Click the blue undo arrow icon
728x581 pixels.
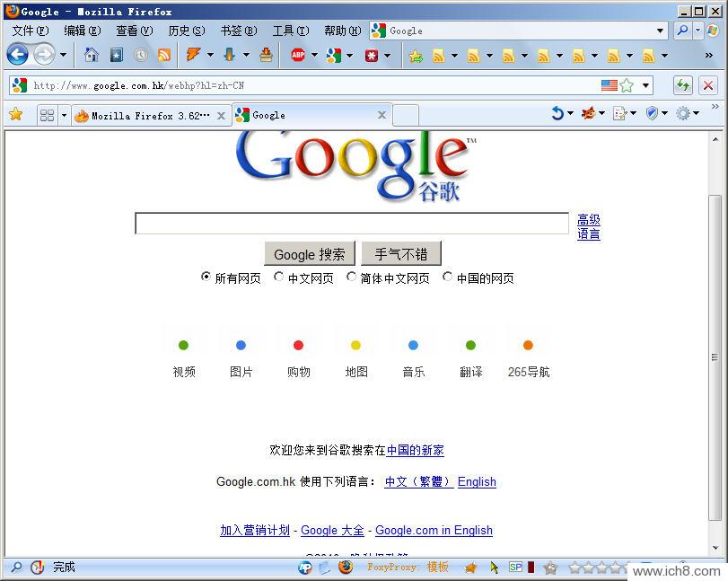(x=557, y=113)
